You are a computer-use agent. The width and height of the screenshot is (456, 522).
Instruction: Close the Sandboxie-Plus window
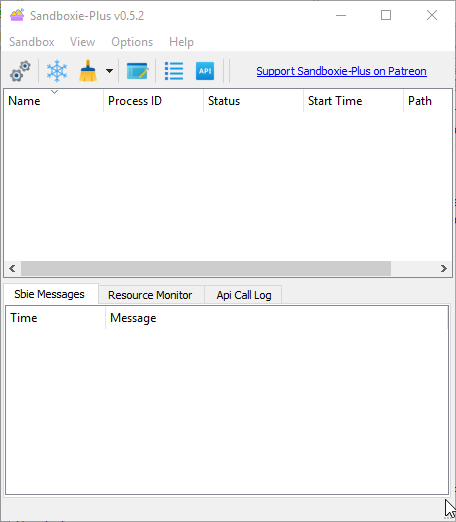432,15
